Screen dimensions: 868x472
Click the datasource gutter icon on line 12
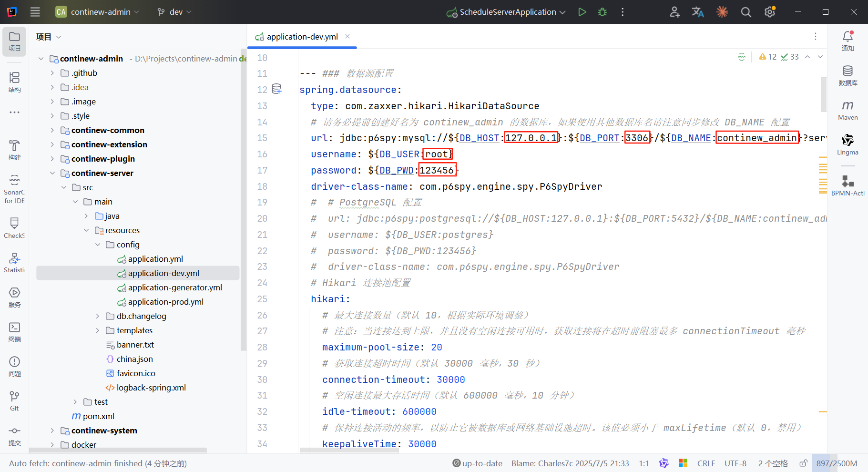(x=276, y=89)
